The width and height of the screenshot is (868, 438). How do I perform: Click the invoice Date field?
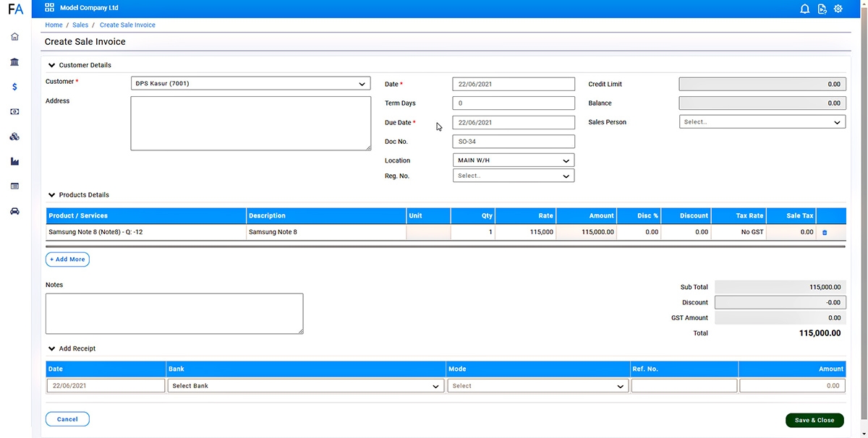[x=514, y=84]
